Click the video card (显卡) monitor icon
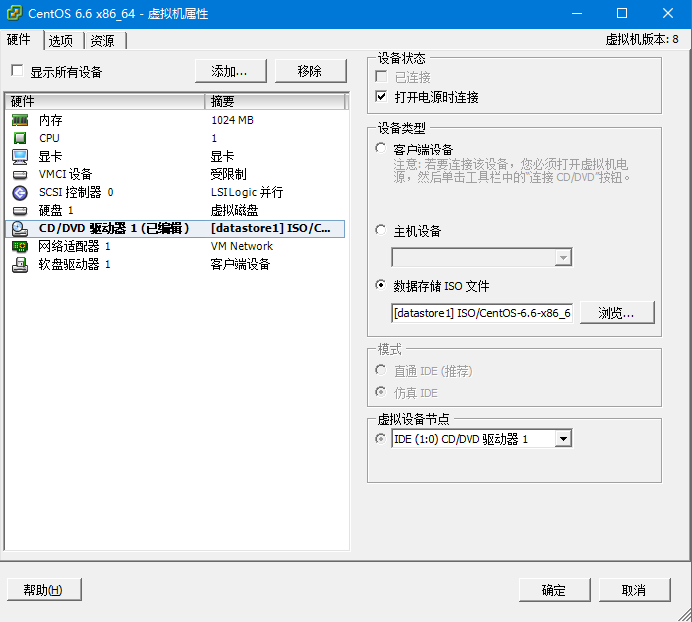The height and width of the screenshot is (622, 692). tap(20, 156)
